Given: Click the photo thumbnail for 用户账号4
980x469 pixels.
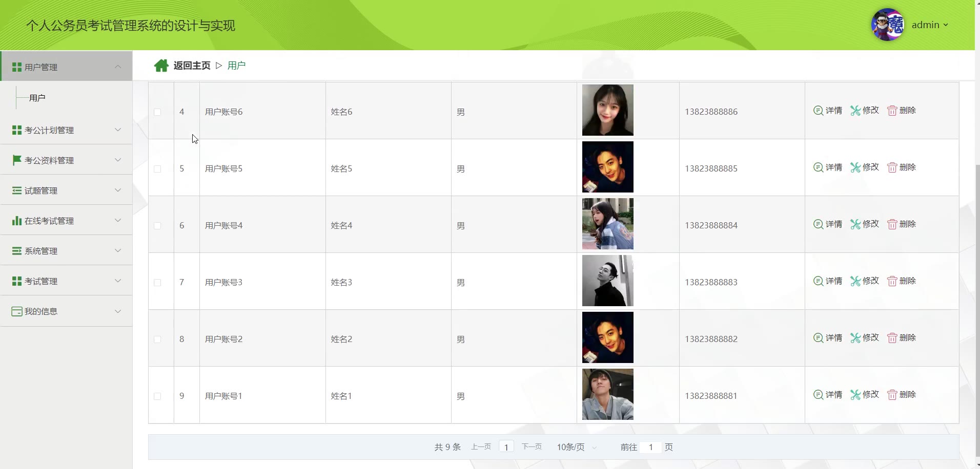Looking at the screenshot, I should pyautogui.click(x=608, y=224).
